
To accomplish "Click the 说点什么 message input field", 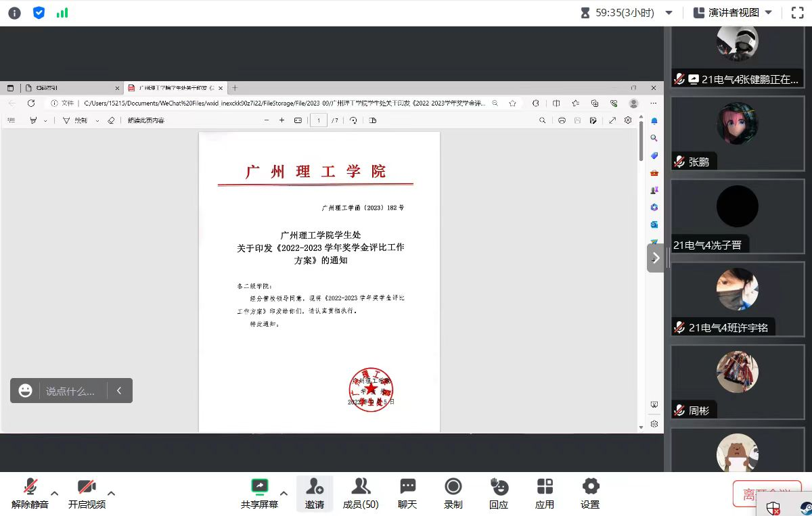I will point(70,391).
